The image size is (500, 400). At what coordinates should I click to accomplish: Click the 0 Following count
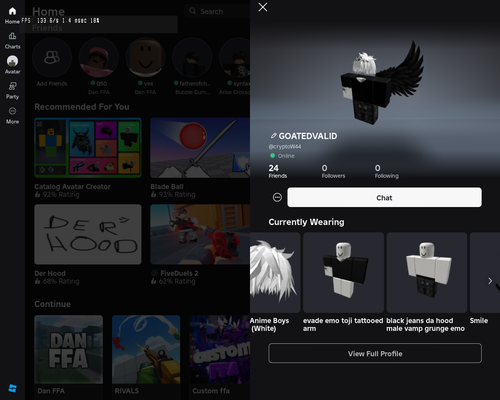point(386,171)
